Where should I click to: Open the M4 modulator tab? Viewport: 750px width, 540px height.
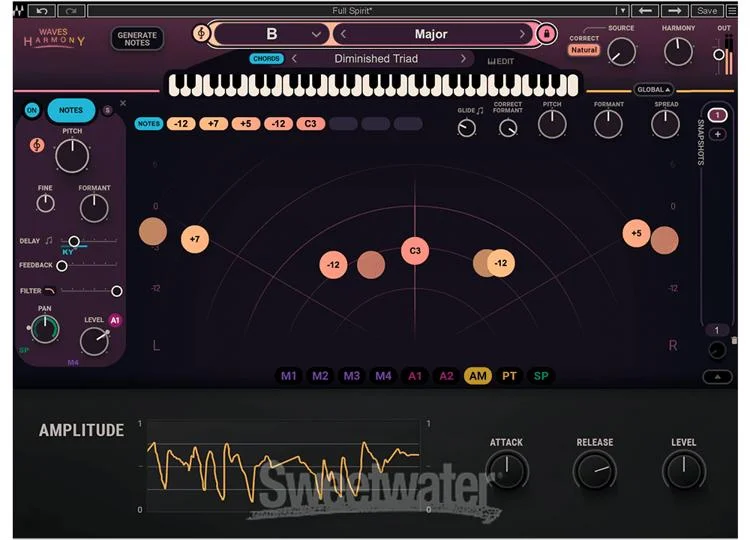(x=383, y=376)
